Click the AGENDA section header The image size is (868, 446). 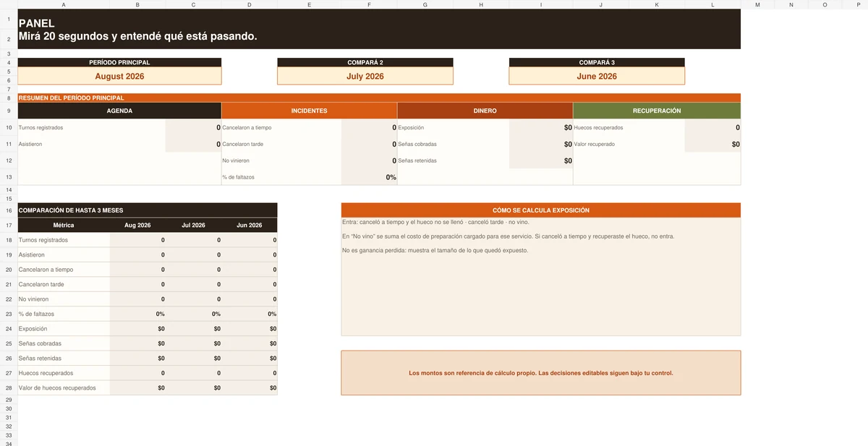(x=119, y=111)
